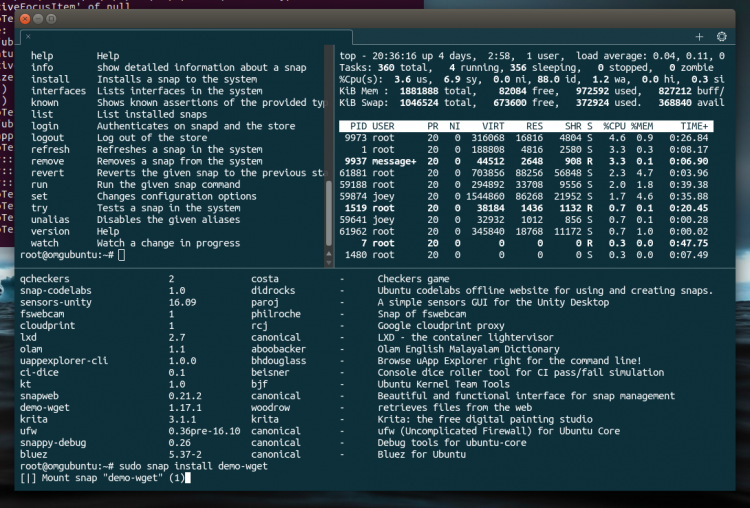Screen dimensions: 750x508
Task: Click the KiB Swap line in top
Action: (532, 103)
